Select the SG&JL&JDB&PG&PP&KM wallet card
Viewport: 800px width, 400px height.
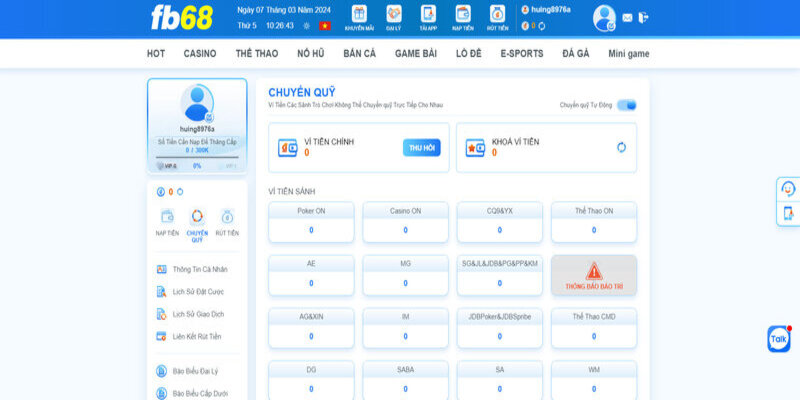499,275
